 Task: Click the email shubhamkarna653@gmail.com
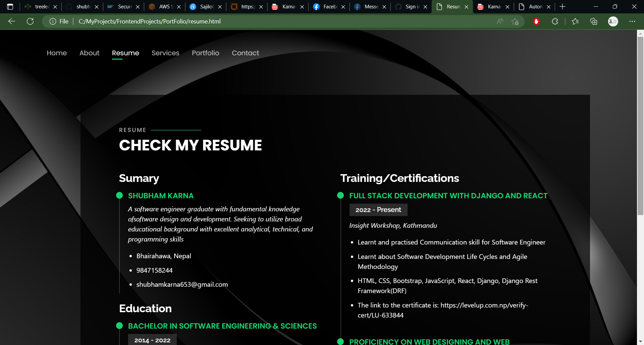click(x=182, y=284)
